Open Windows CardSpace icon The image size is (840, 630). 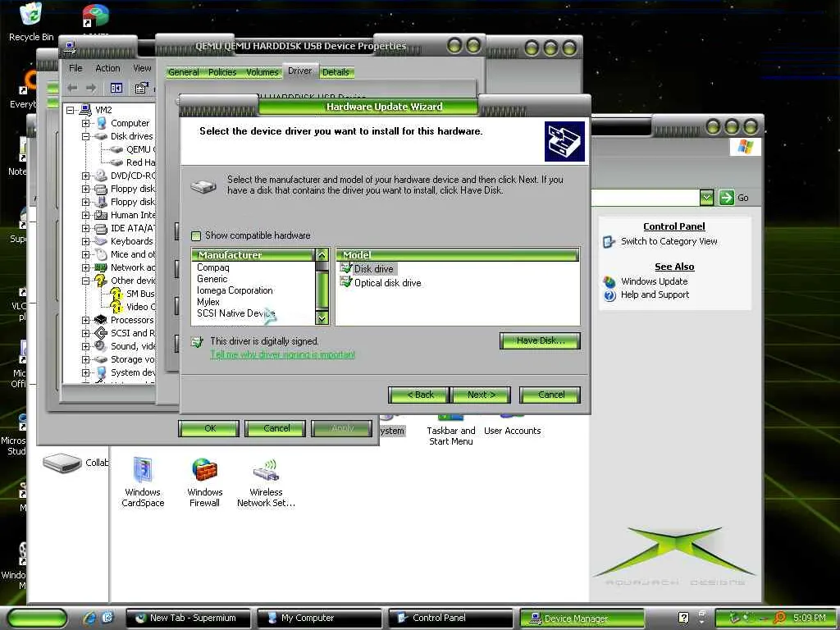(x=143, y=482)
